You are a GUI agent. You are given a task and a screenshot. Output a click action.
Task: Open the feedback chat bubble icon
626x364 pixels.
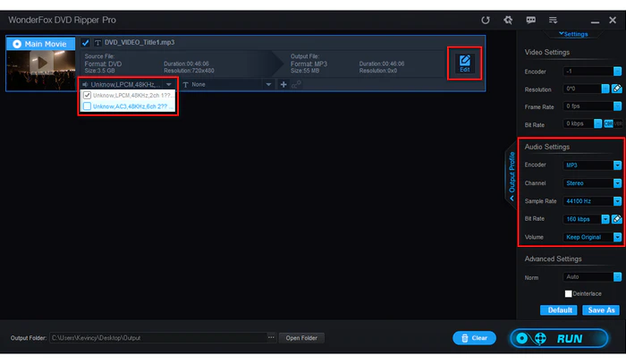tap(530, 20)
